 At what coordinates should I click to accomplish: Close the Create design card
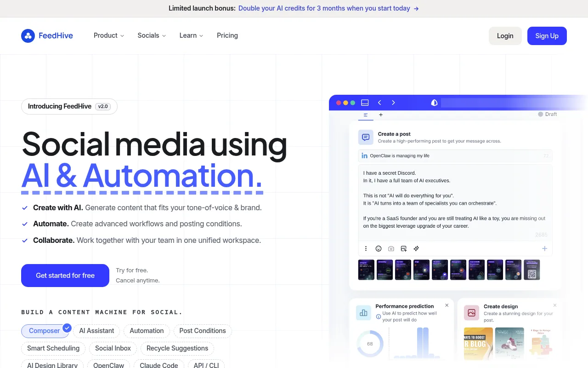tap(554, 305)
